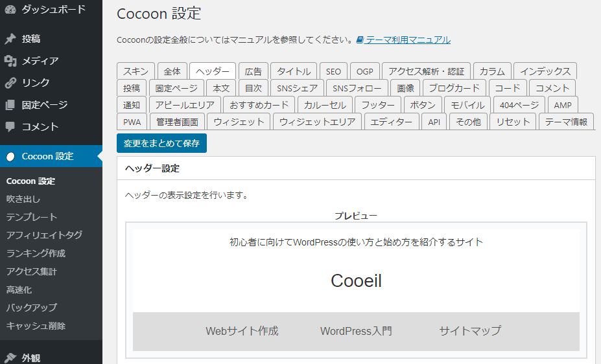The height and width of the screenshot is (364, 601).
Task: Open the コード tab
Action: click(x=508, y=88)
